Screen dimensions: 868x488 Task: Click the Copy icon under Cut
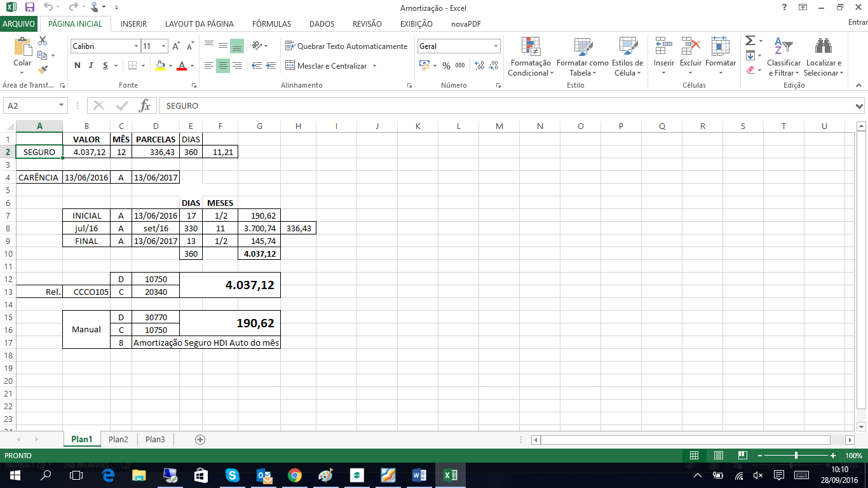[43, 55]
